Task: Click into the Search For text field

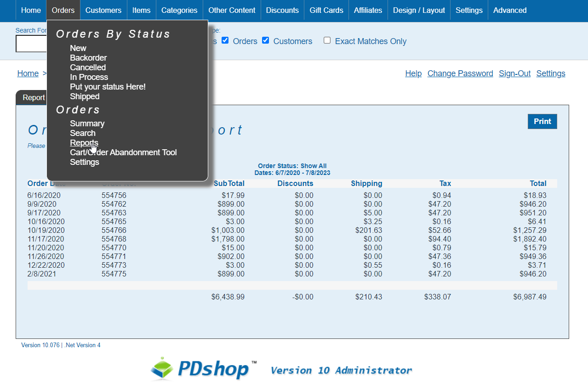Action: pyautogui.click(x=31, y=44)
